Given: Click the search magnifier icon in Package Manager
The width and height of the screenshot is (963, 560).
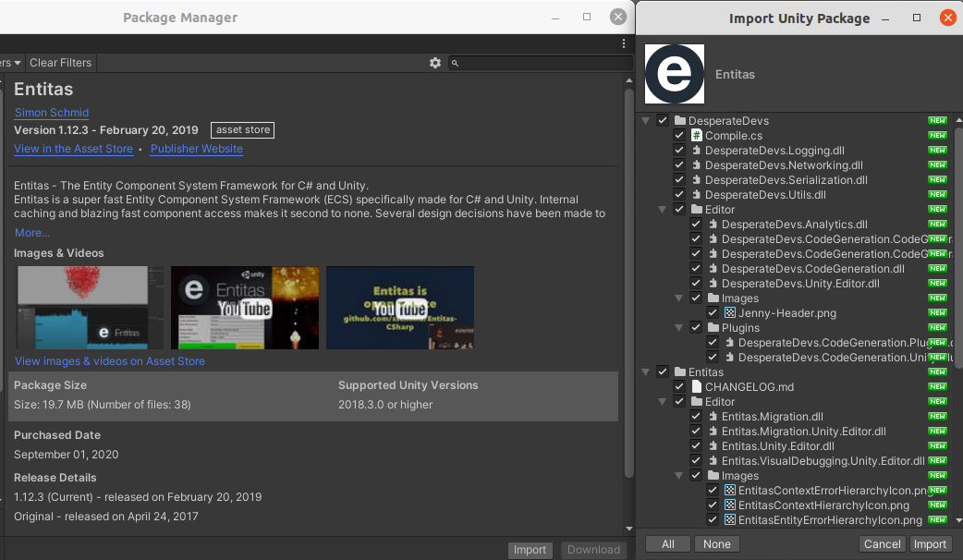Looking at the screenshot, I should [455, 63].
